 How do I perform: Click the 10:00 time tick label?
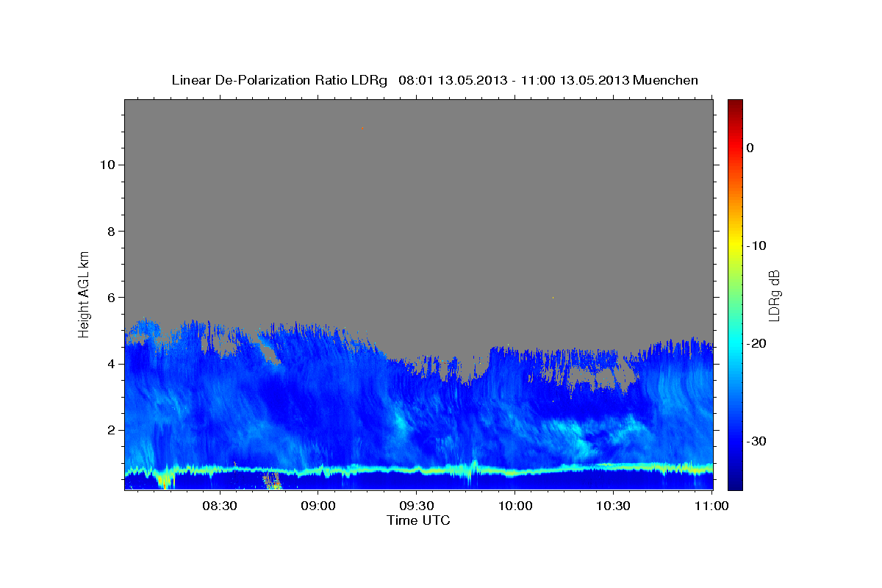coord(514,506)
